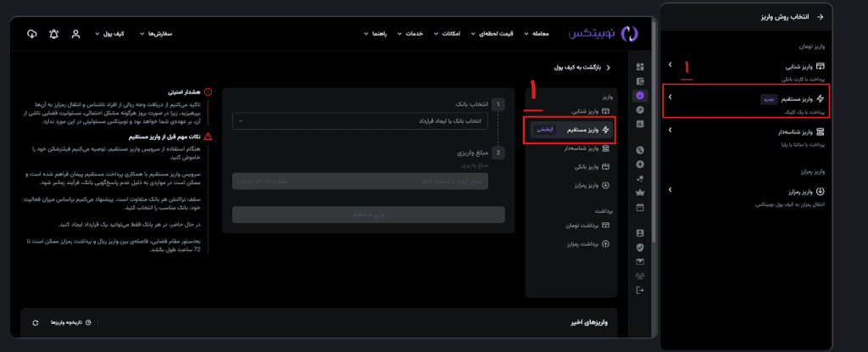Open notifications via the bell icon

point(54,34)
